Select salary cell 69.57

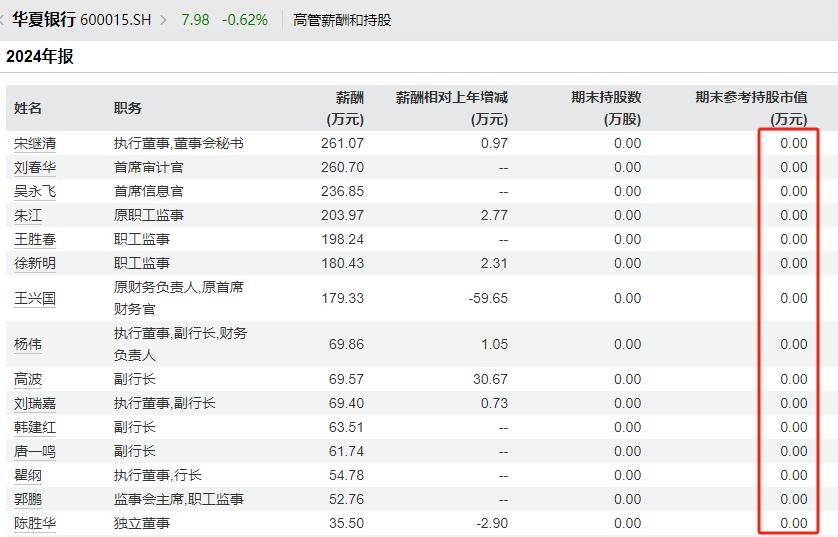pyautogui.click(x=346, y=379)
